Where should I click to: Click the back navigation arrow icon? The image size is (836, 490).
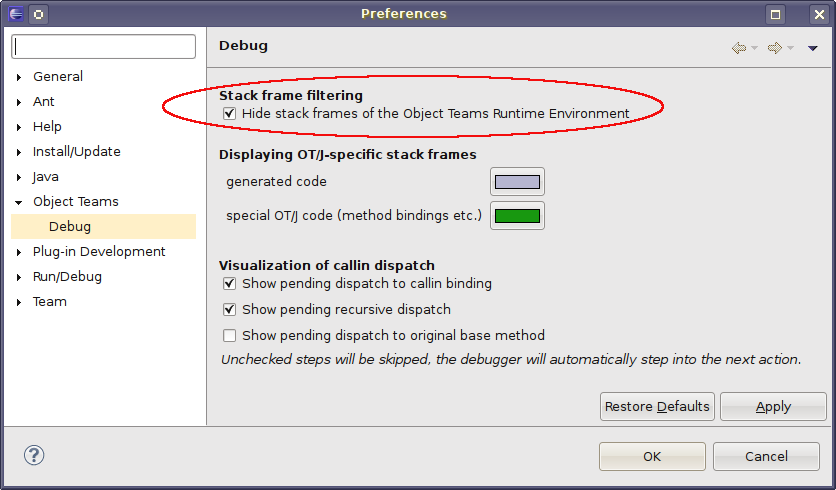(738, 48)
